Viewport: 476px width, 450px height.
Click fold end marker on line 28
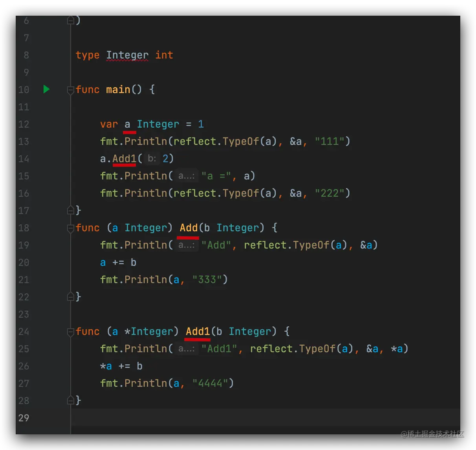71,400
